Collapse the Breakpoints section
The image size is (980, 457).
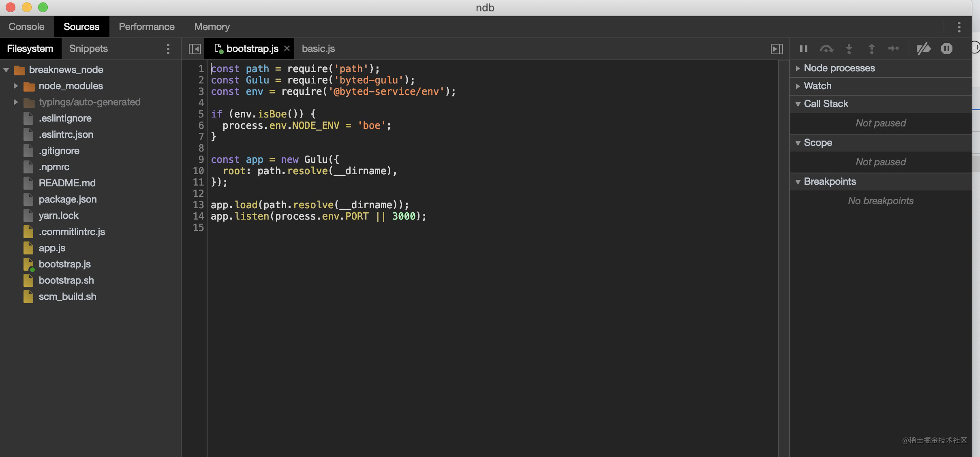click(x=798, y=182)
